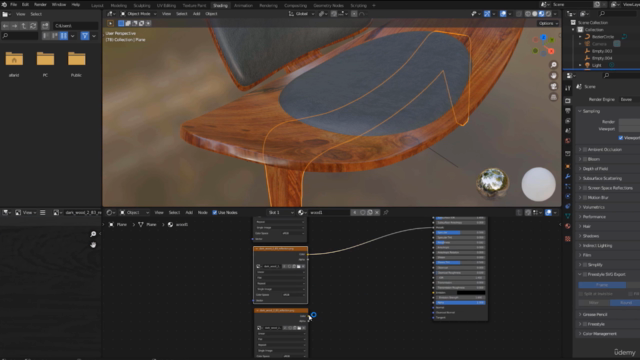Click the viewport pan hand icon
This screenshot has width=640, height=360.
tap(553, 76)
